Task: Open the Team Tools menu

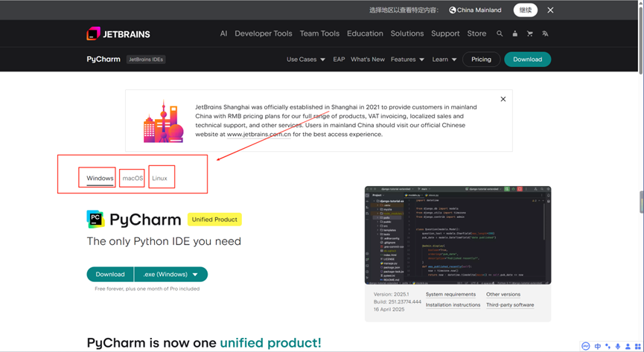Action: pos(319,33)
